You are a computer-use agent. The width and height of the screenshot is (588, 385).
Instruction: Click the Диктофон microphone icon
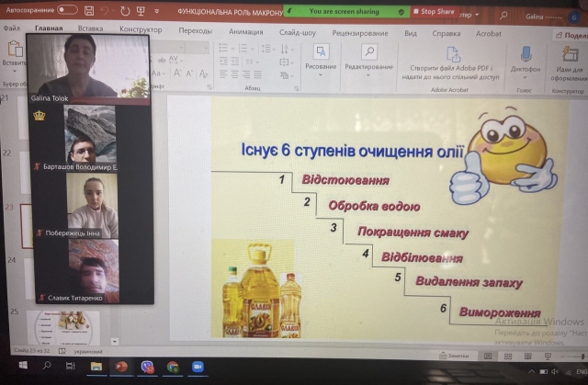pyautogui.click(x=526, y=54)
